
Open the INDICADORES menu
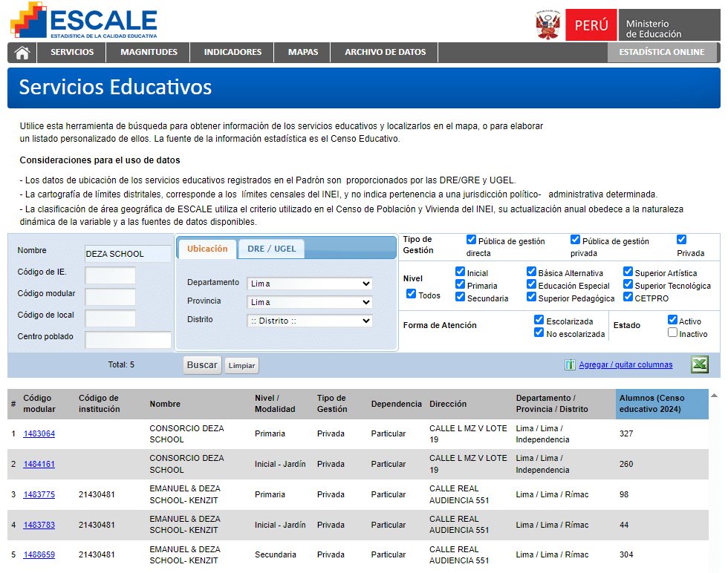pos(233,53)
